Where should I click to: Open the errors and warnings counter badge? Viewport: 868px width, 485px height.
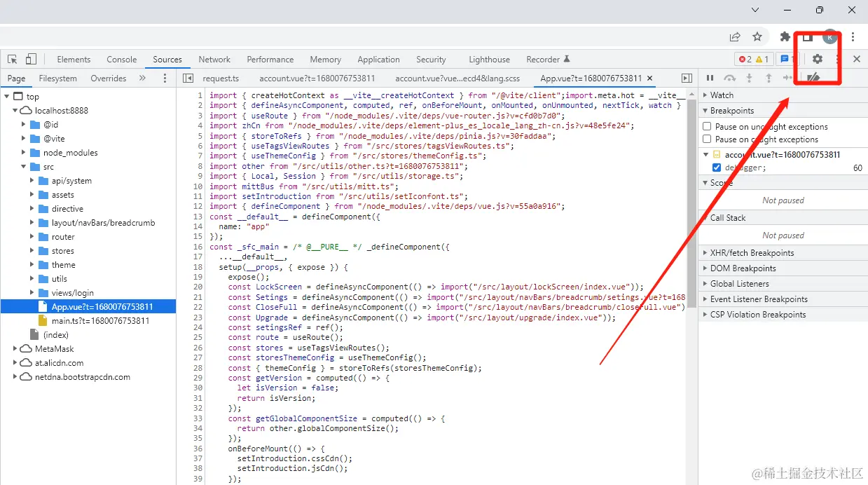coord(754,60)
